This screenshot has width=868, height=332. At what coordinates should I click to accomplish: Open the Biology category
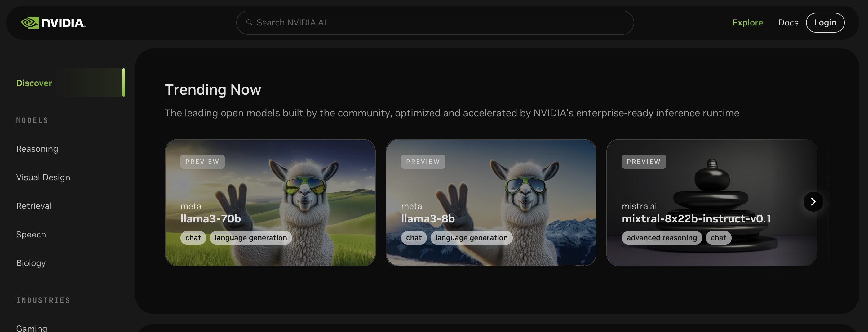(x=31, y=263)
